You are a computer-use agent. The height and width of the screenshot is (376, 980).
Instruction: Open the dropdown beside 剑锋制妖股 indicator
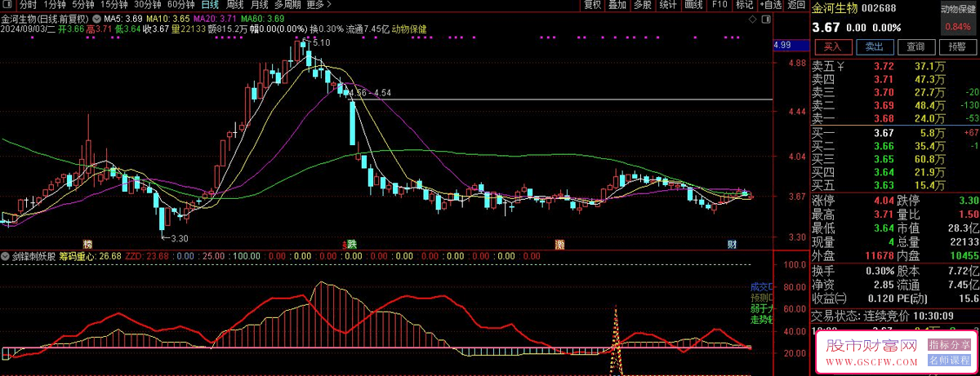(x=7, y=255)
